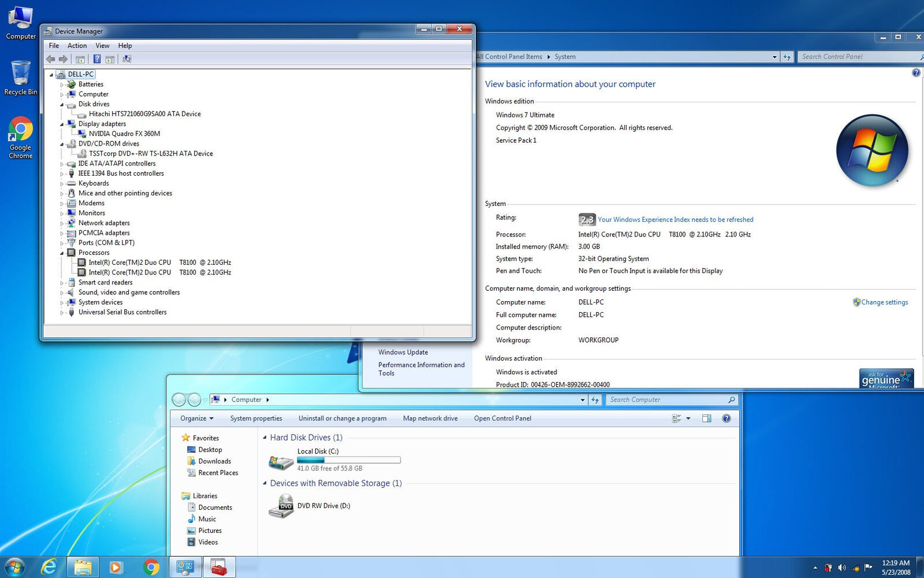Viewport: 924px width, 578px height.
Task: Click the Windows Experience Index refresh link
Action: click(675, 219)
